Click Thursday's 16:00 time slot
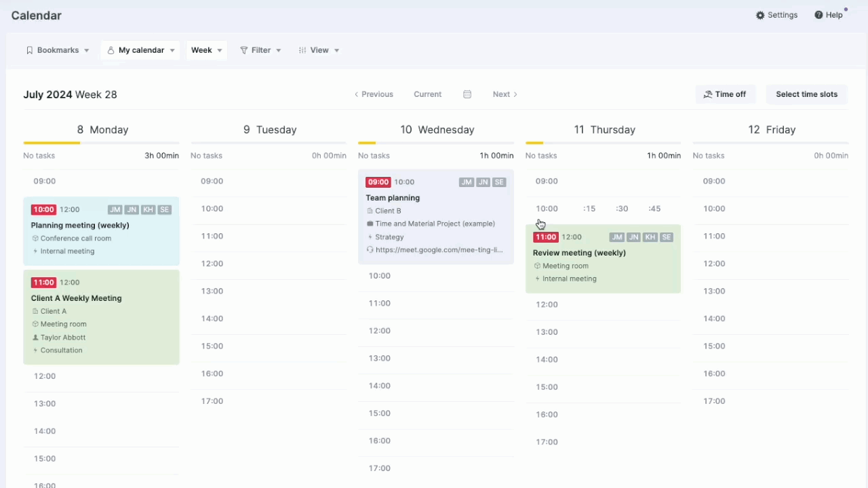 coord(603,414)
